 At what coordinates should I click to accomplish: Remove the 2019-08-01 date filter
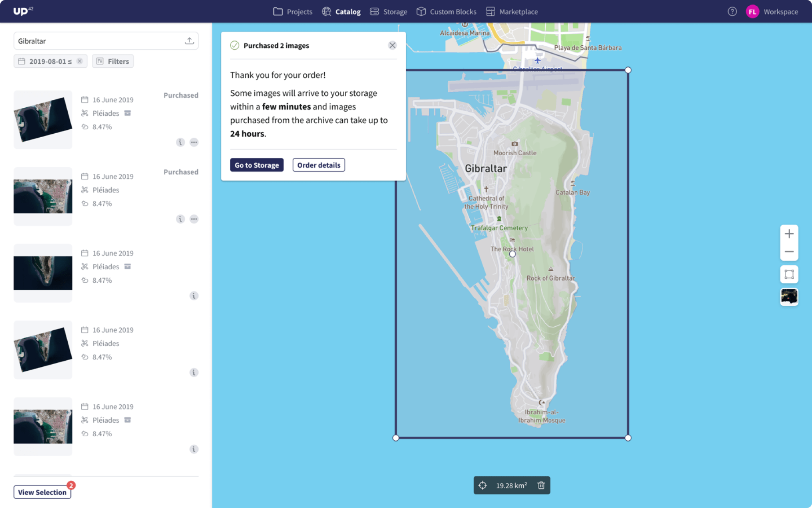click(x=80, y=61)
